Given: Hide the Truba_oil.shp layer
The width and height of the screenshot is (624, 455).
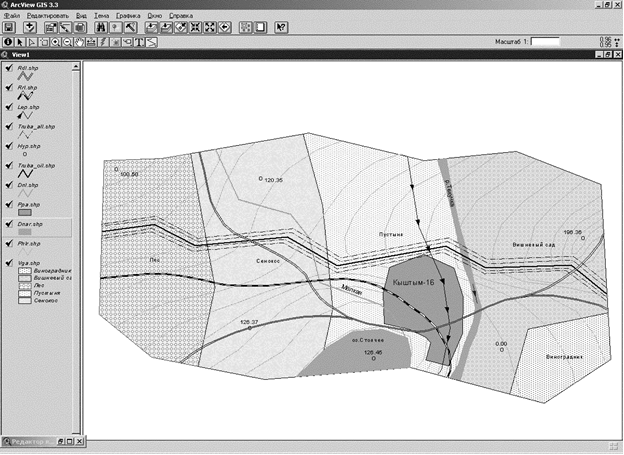Looking at the screenshot, I should coord(8,165).
